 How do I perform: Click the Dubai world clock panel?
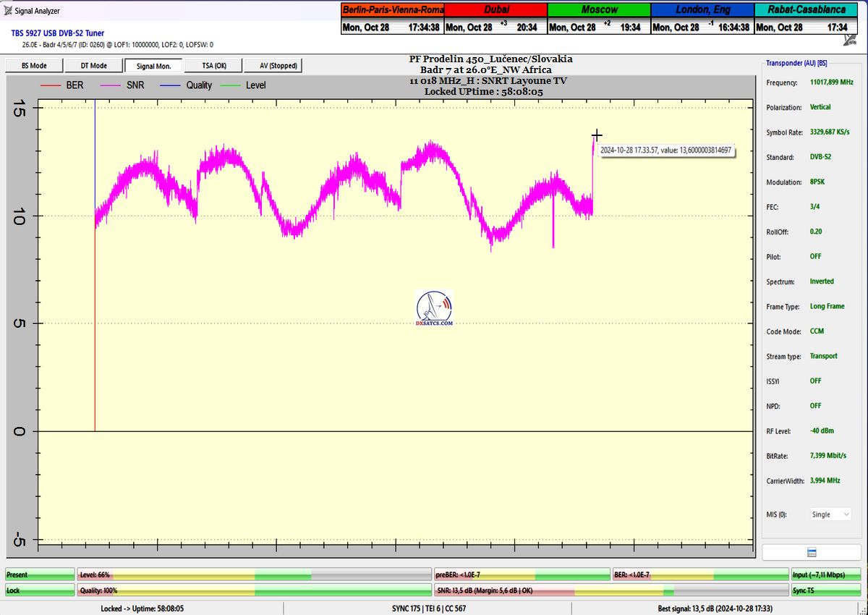pyautogui.click(x=495, y=18)
